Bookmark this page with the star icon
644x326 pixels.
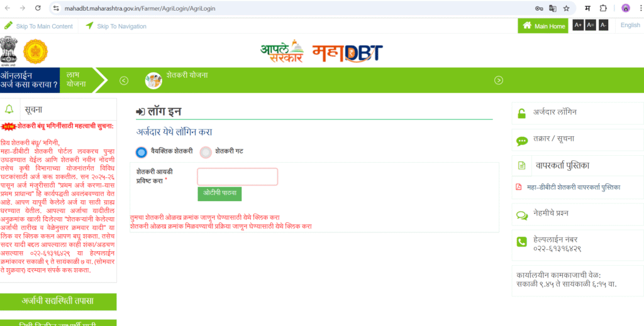[566, 8]
